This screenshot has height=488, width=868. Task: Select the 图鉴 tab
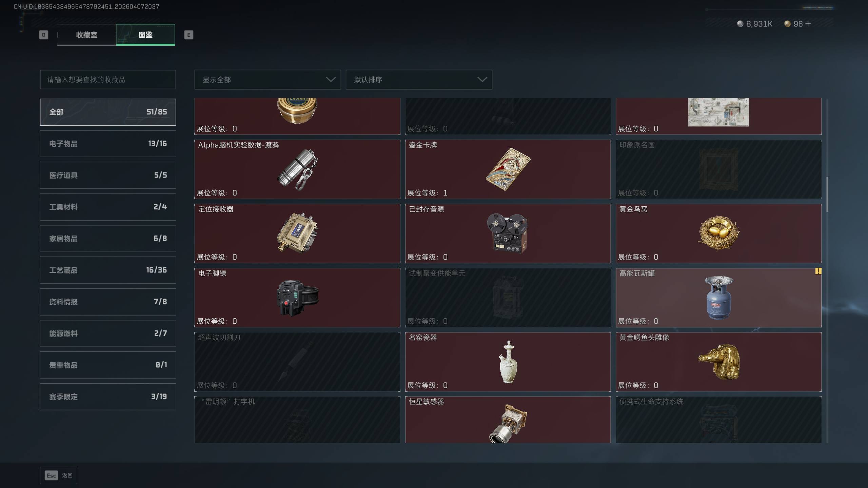(x=145, y=35)
